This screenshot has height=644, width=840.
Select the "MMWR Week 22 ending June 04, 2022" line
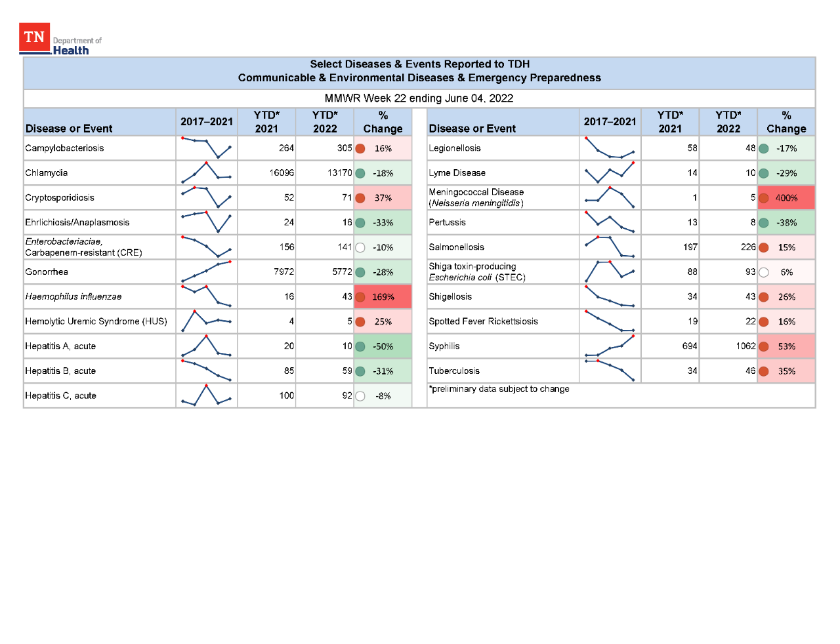(419, 98)
